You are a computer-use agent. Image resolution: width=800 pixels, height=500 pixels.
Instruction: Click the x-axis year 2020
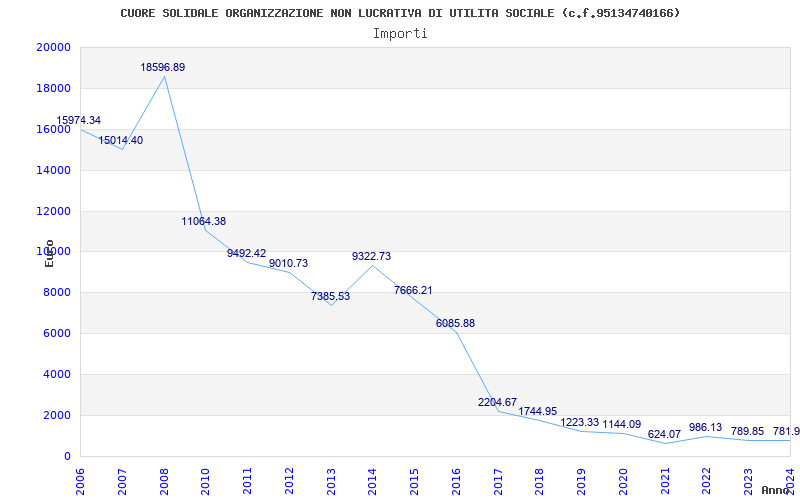click(623, 482)
